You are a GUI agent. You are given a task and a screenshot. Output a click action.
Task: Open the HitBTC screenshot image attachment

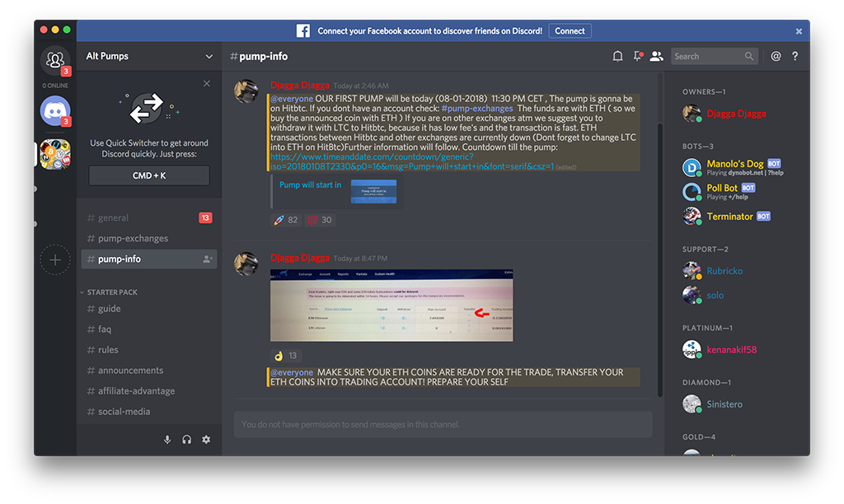click(392, 305)
